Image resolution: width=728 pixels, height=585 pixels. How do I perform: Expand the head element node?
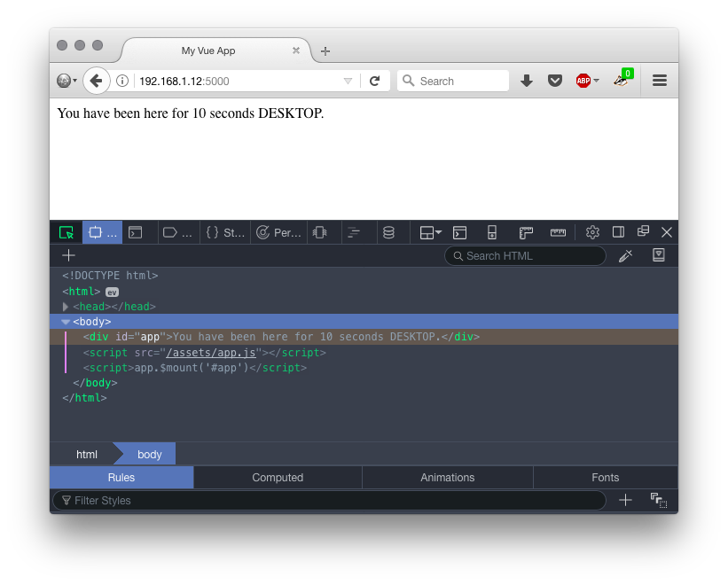tap(66, 307)
